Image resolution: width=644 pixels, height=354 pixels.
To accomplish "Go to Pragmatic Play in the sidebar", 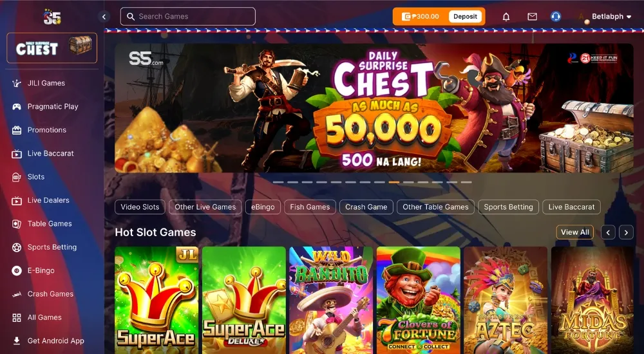I will tap(52, 106).
